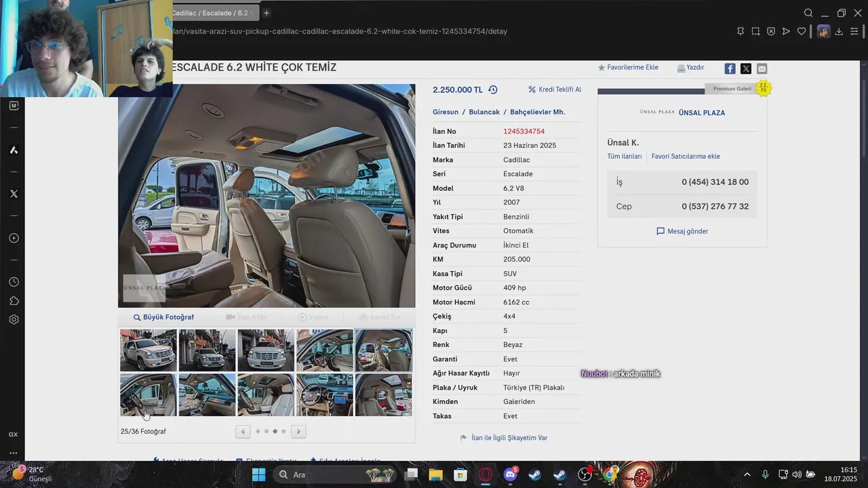The image size is (868, 488).
Task: Open first thumbnail in top row
Action: pos(149,350)
